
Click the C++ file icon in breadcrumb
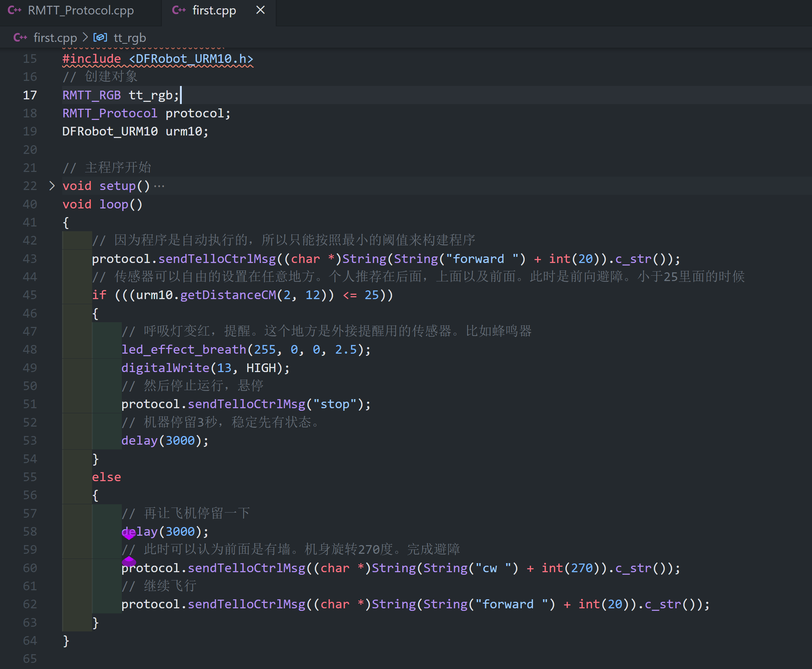21,37
